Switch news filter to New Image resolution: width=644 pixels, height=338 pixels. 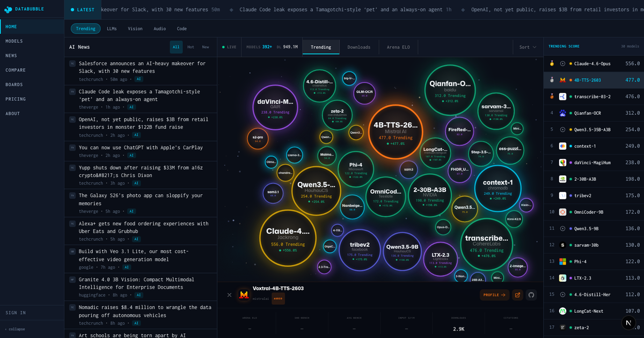[206, 47]
